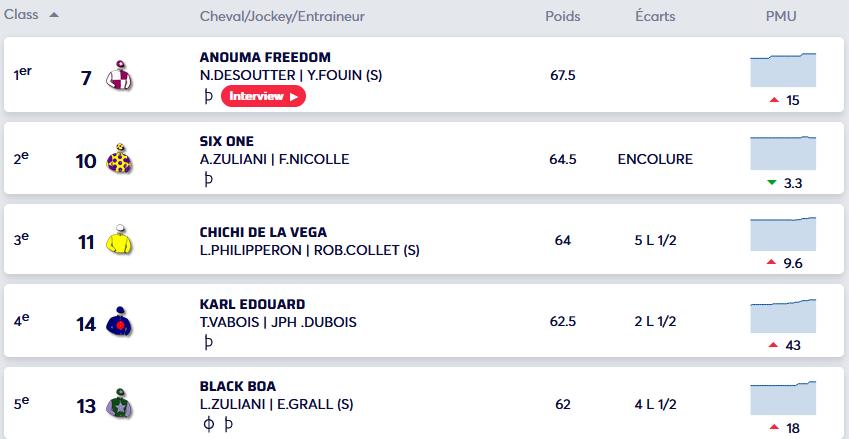Click the Poids column header
Image resolution: width=849 pixels, height=439 pixels.
(x=563, y=16)
